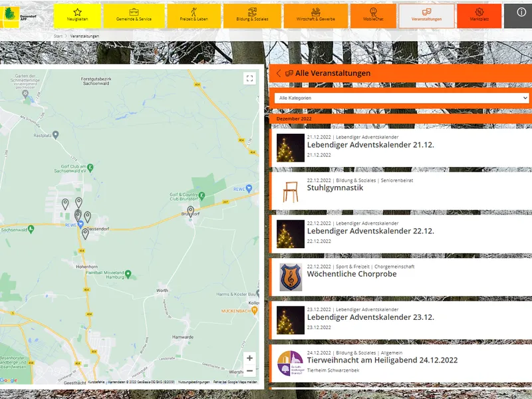This screenshot has height=399, width=532.
Task: Click the Christmas tree thumbnail for 23.12.
Action: click(291, 321)
